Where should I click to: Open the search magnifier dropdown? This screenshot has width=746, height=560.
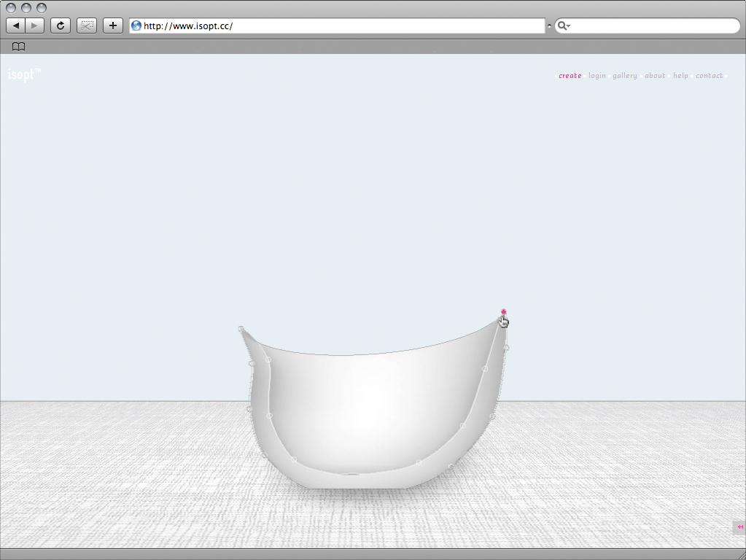(564, 26)
